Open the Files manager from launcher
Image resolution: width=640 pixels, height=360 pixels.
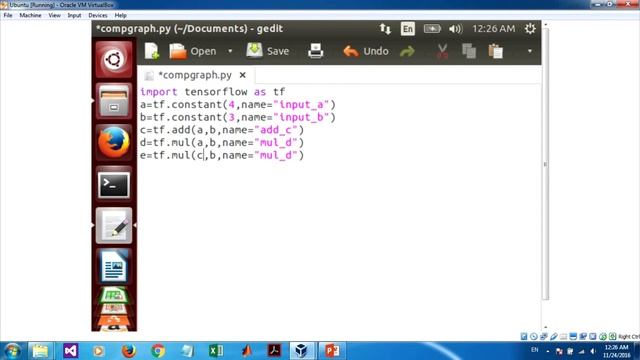click(x=114, y=101)
